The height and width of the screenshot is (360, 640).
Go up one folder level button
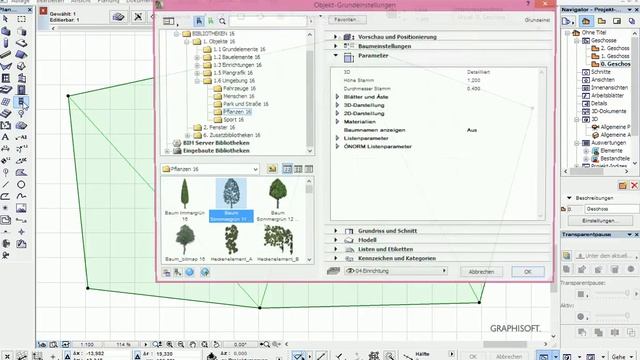tap(272, 169)
